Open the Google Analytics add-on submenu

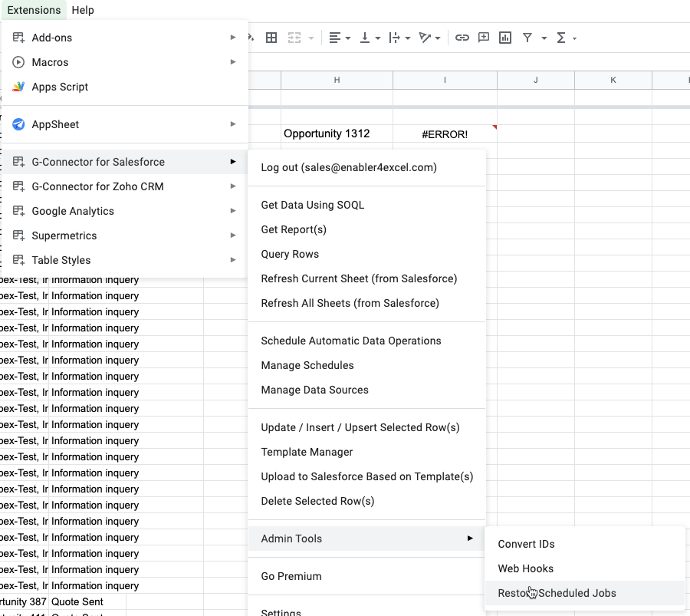(125, 211)
